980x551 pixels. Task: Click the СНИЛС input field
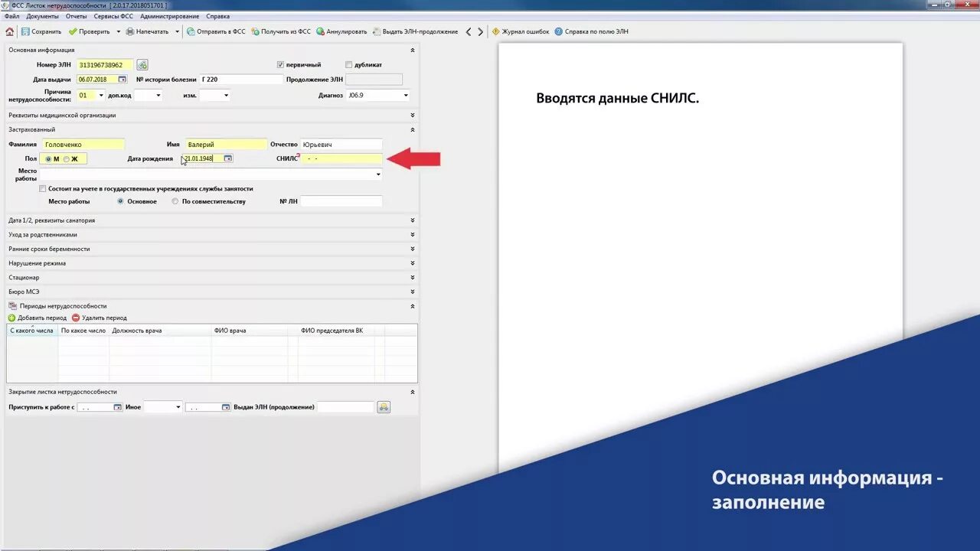[x=341, y=158]
